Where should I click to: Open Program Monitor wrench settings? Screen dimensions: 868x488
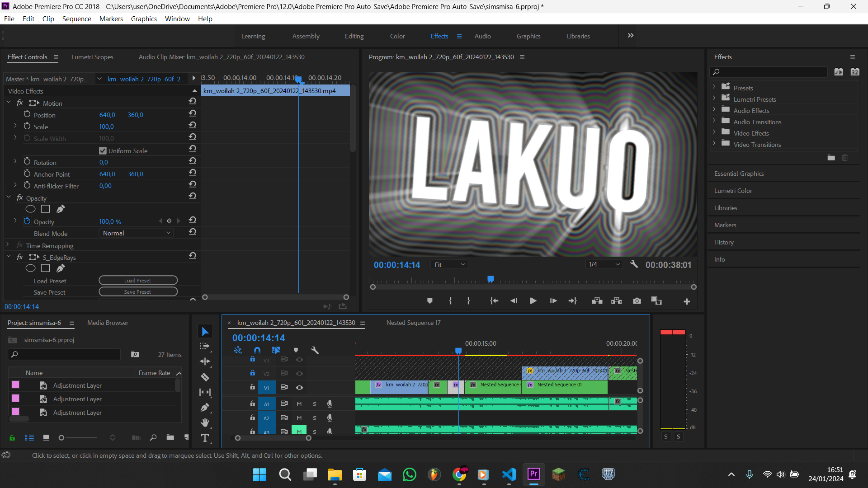pyautogui.click(x=634, y=264)
